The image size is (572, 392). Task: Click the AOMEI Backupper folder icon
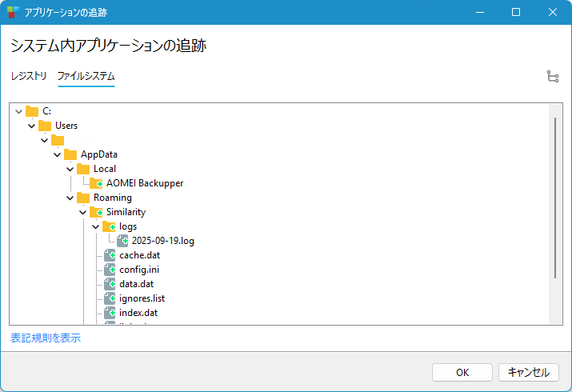(96, 183)
